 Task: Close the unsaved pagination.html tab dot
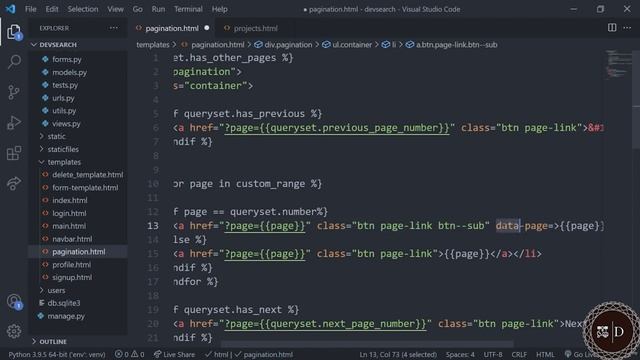click(207, 28)
